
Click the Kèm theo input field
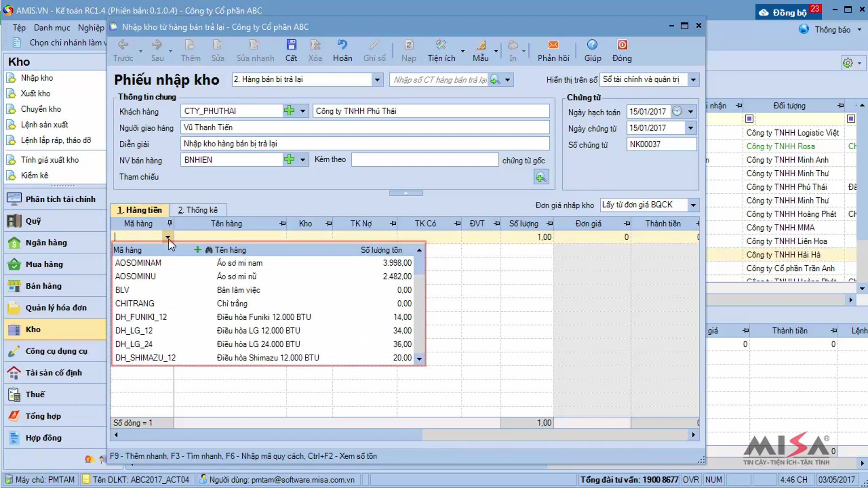(x=425, y=159)
